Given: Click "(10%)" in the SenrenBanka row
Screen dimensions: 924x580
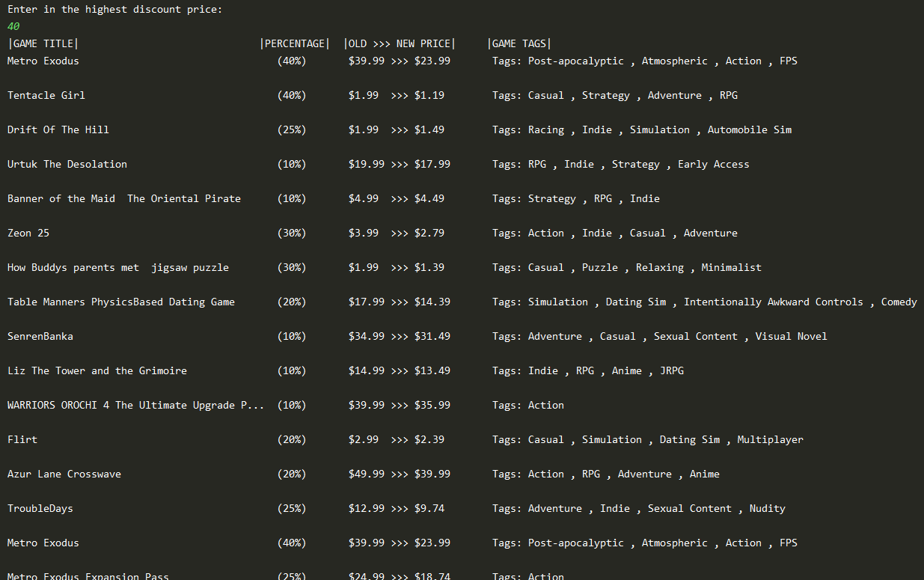Looking at the screenshot, I should point(292,336).
